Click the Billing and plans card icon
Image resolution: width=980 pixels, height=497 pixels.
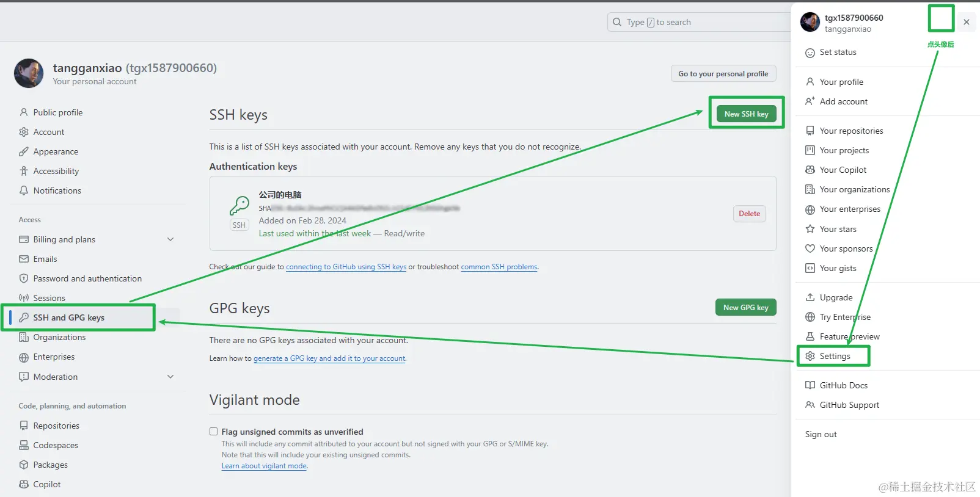(x=24, y=239)
